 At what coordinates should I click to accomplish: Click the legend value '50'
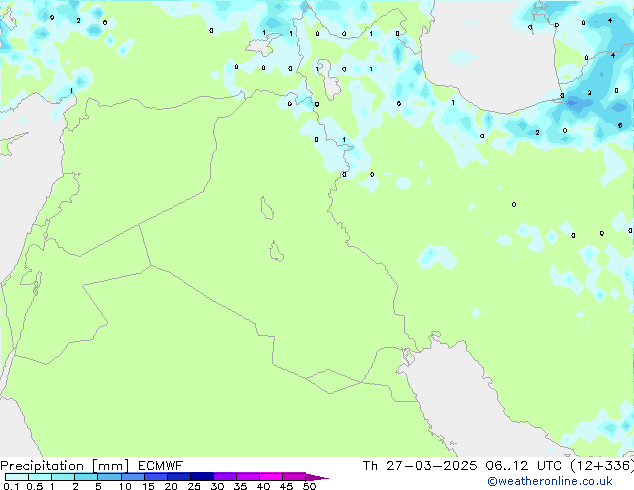[309, 486]
